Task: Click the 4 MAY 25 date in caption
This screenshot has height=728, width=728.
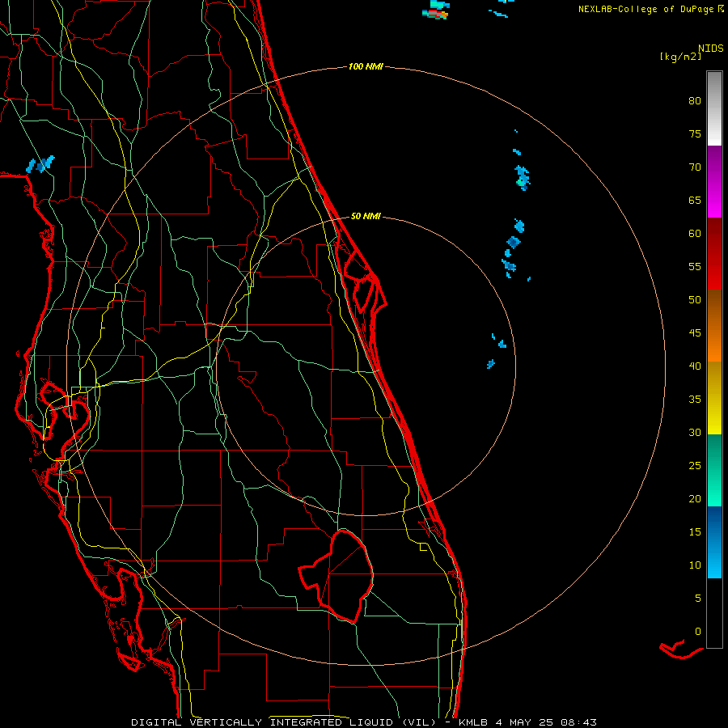Action: pos(526,722)
